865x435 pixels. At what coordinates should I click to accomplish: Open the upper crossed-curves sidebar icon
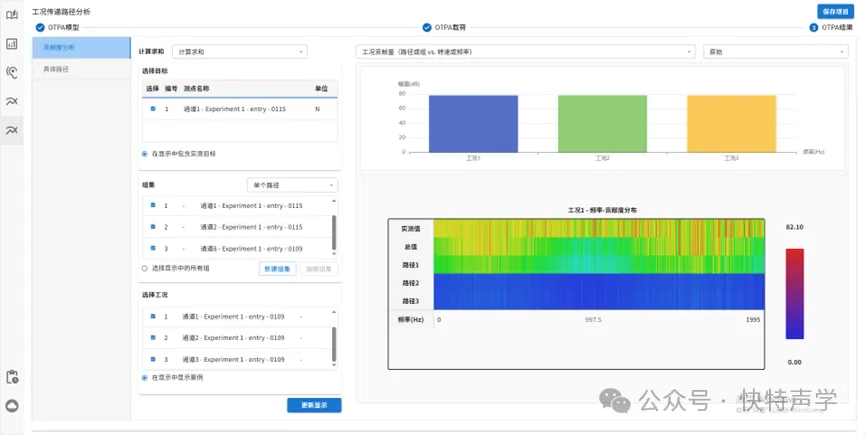12,101
